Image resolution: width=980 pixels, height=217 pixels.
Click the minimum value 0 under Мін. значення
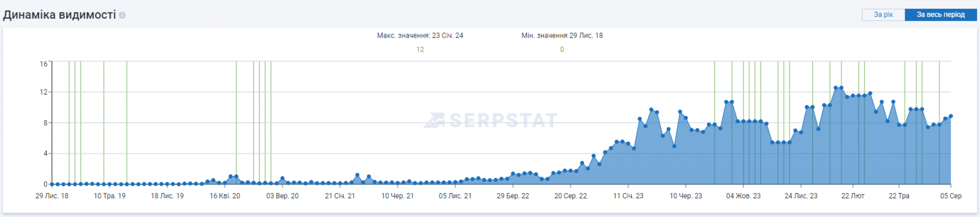562,49
